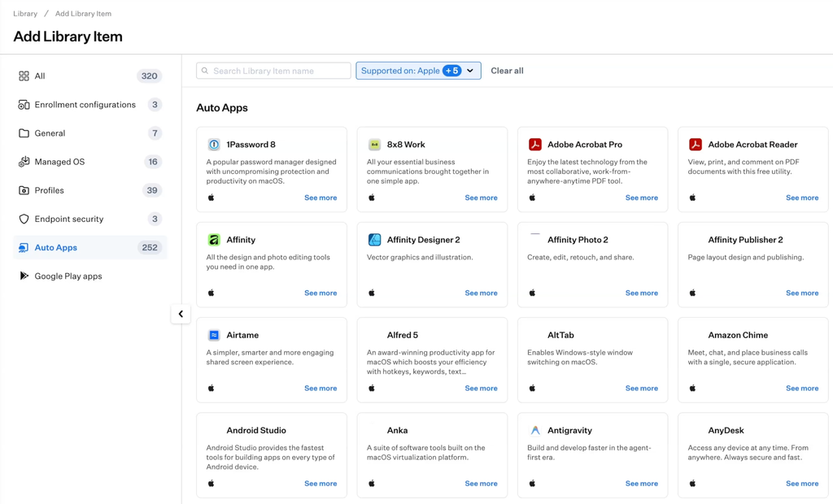Select the All category
This screenshot has width=833, height=504.
click(89, 76)
